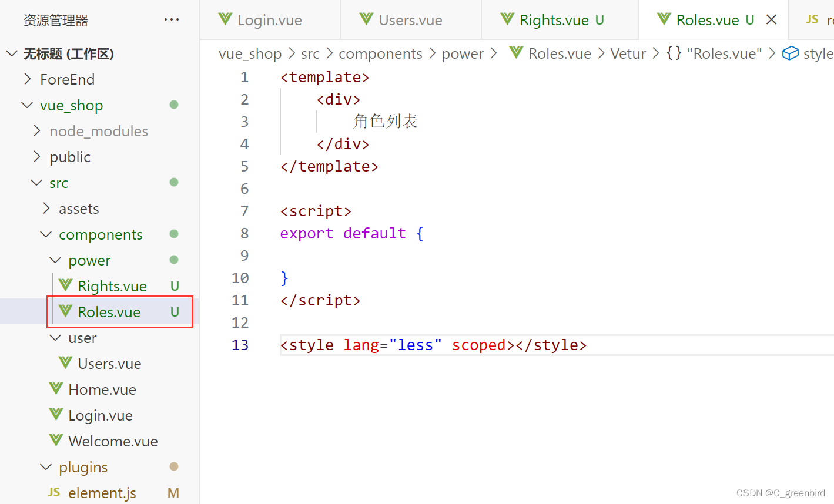Collapse the 无标题 (工作区) workspace root
The height and width of the screenshot is (504, 834).
12,54
